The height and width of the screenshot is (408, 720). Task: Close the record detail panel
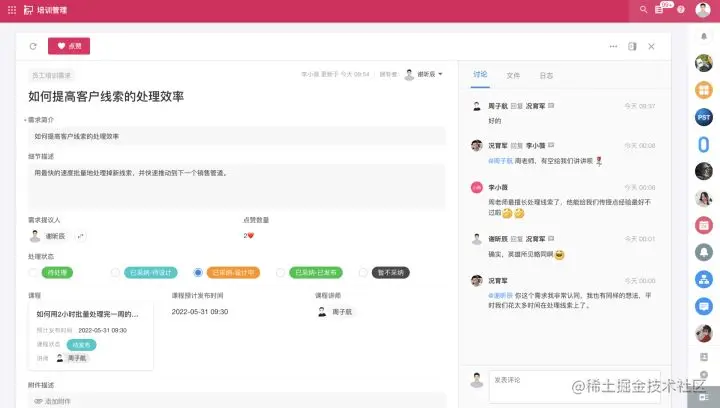click(651, 46)
